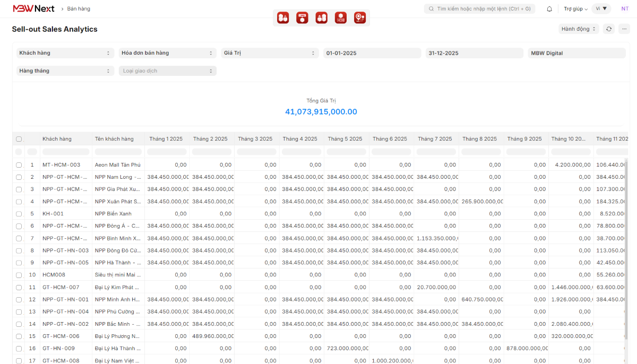Screen dimensions: 637x364
Task: Open the notifications bell
Action: click(x=549, y=9)
